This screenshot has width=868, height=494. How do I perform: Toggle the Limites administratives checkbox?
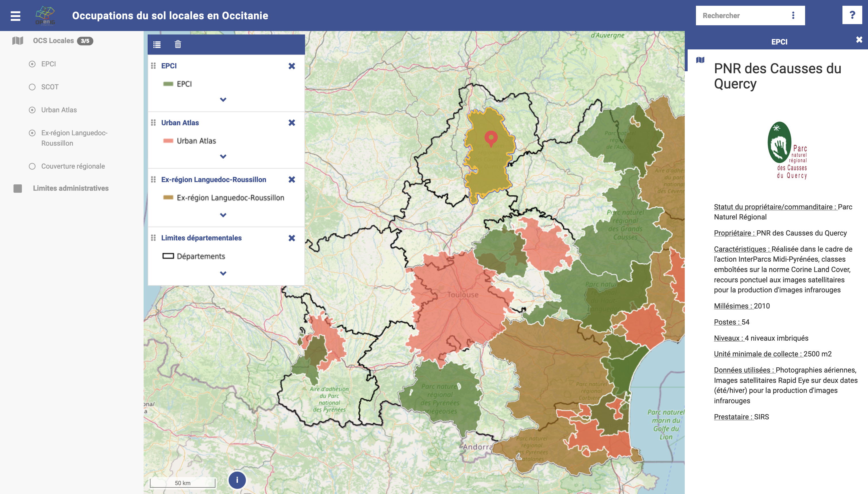(18, 189)
